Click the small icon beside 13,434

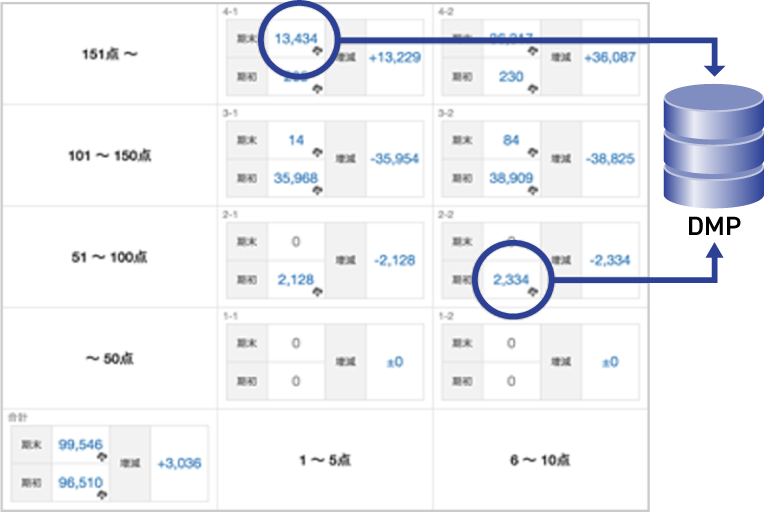click(x=316, y=50)
